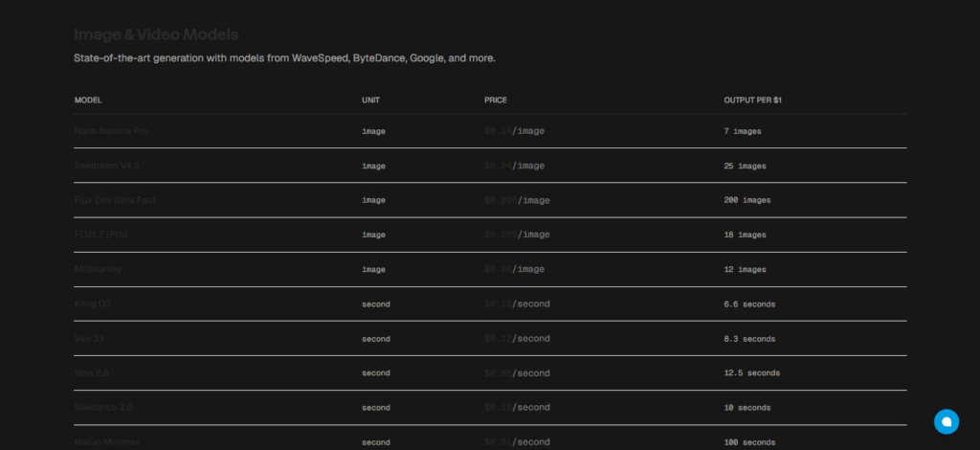Screen dimensions: 980x450
Task: Click the "7 images" output value
Action: coord(743,131)
